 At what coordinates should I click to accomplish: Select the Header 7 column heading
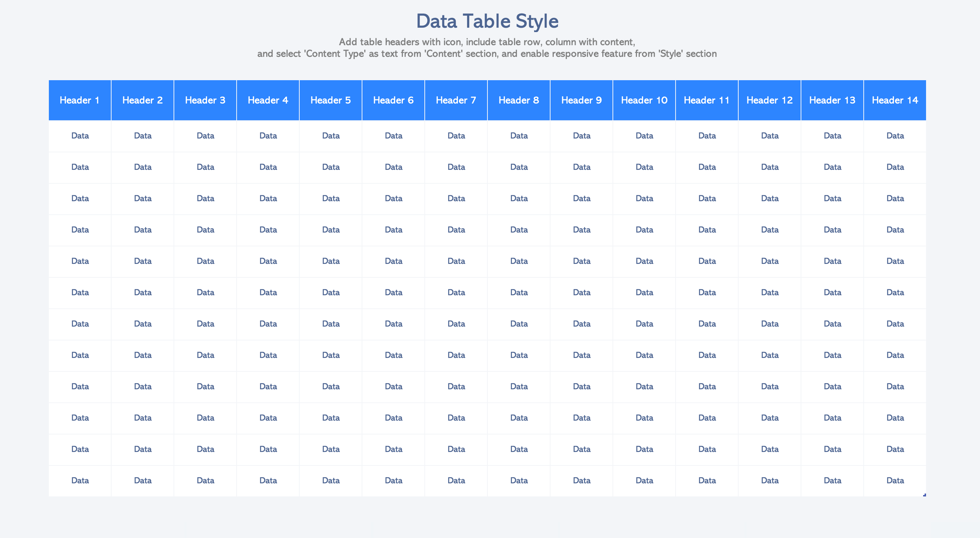[x=456, y=100]
